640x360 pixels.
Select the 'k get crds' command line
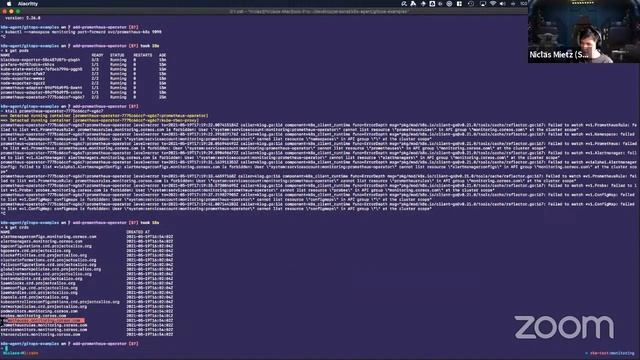[15, 227]
